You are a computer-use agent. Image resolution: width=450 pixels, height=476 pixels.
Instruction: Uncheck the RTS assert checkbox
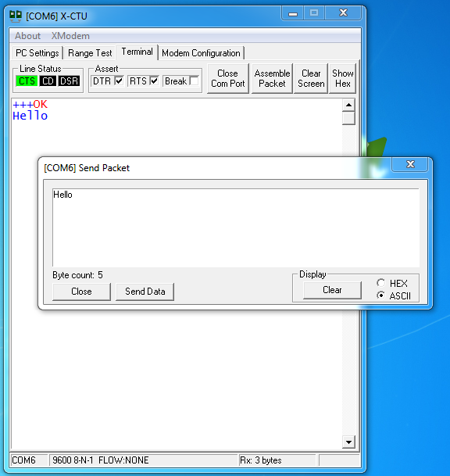point(155,81)
